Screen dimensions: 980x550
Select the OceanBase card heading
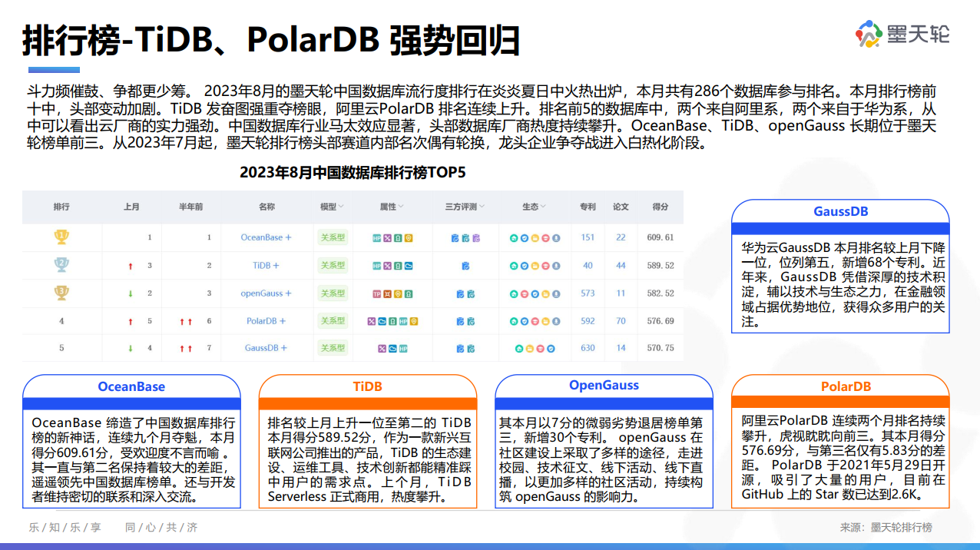(131, 386)
